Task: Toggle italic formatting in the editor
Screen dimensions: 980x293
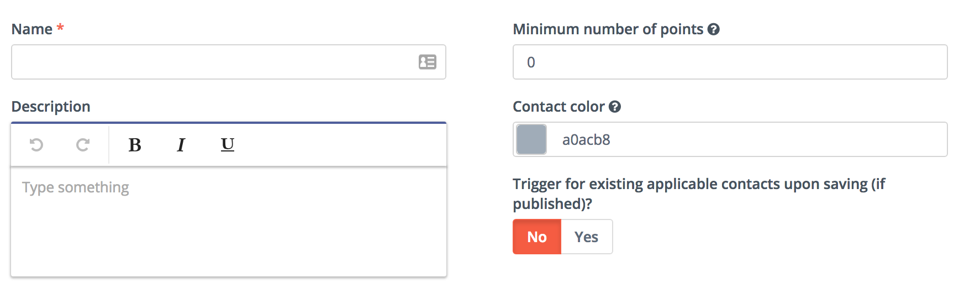Action: coord(181,145)
